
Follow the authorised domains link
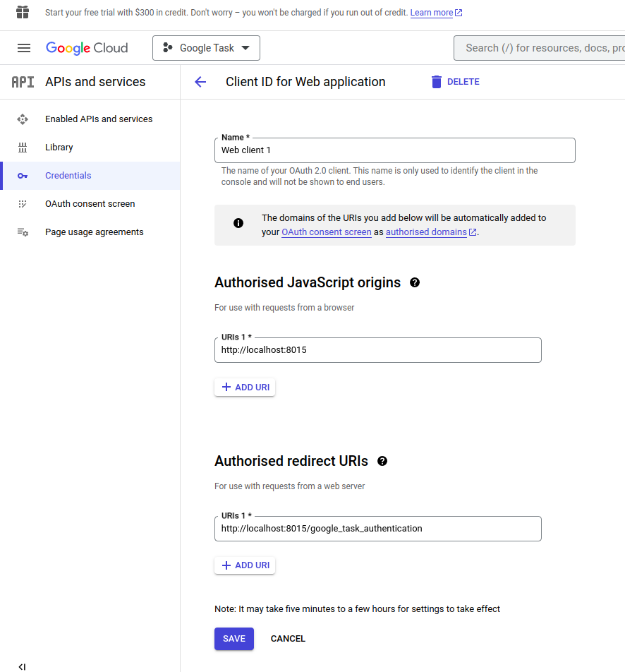tap(426, 232)
